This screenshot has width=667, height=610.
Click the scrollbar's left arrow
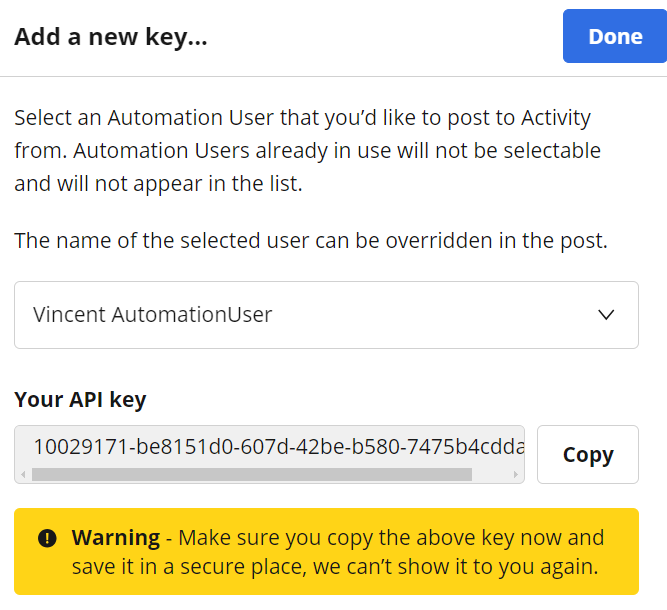point(23,474)
